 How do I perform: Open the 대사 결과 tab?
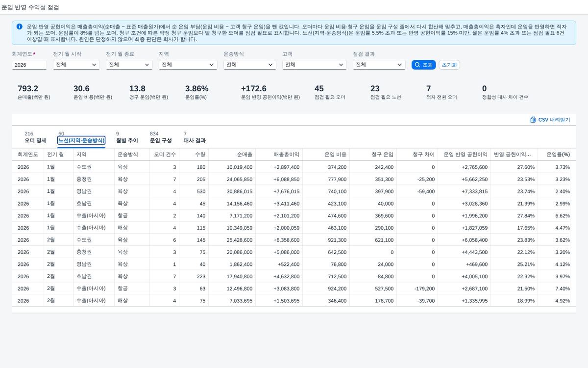tap(195, 137)
